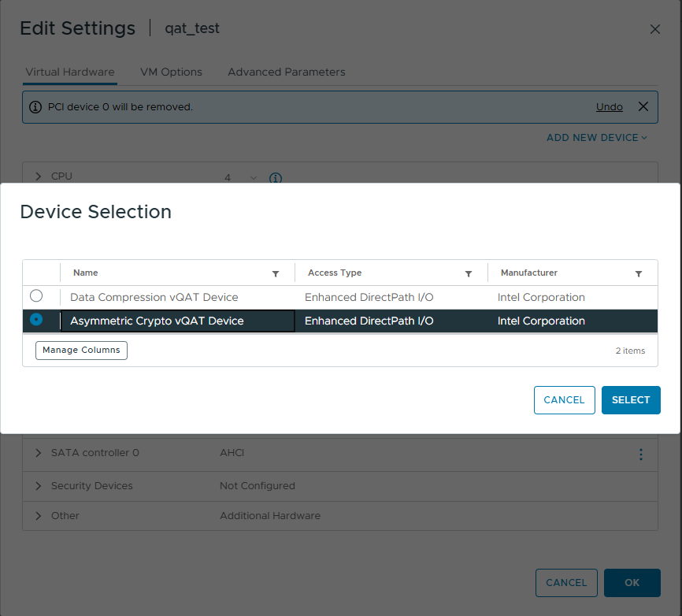The height and width of the screenshot is (616, 682).
Task: Click the Select button in Device Selection
Action: (631, 400)
